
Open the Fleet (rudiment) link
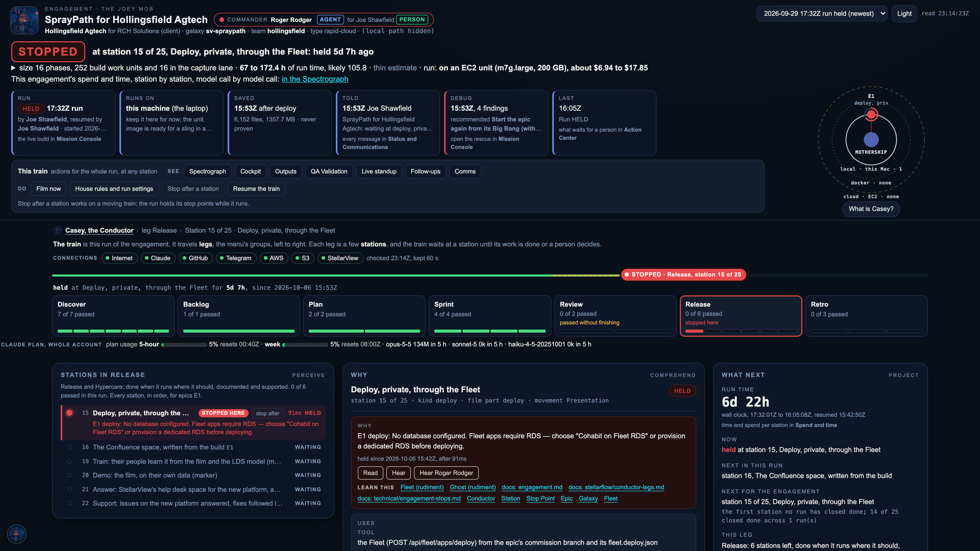pyautogui.click(x=422, y=487)
